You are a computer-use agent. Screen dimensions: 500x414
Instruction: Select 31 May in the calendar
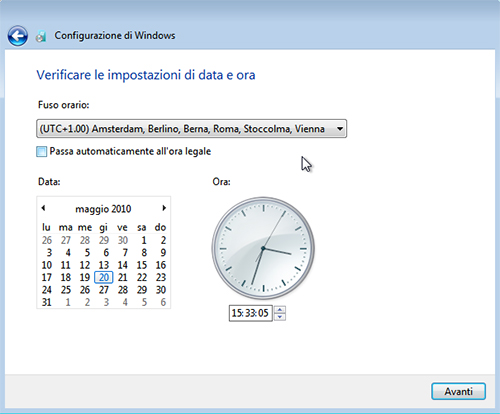coord(47,302)
